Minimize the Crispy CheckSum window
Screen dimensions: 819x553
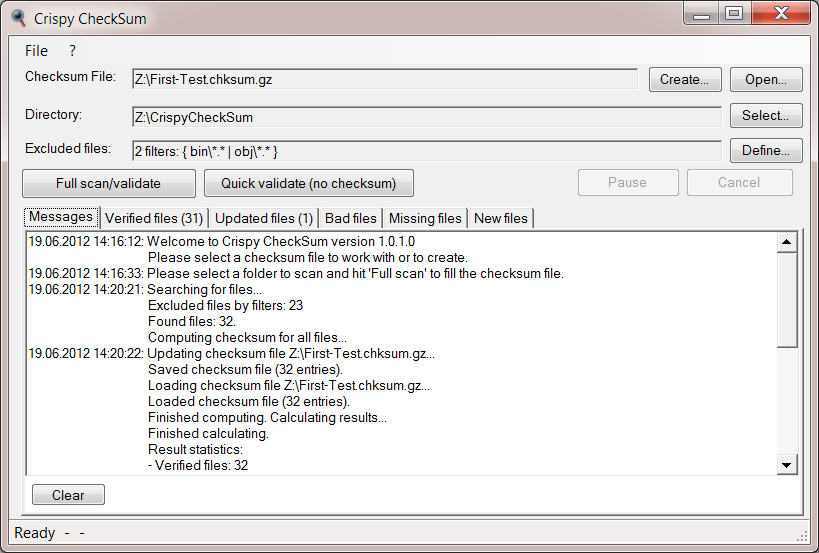701,14
